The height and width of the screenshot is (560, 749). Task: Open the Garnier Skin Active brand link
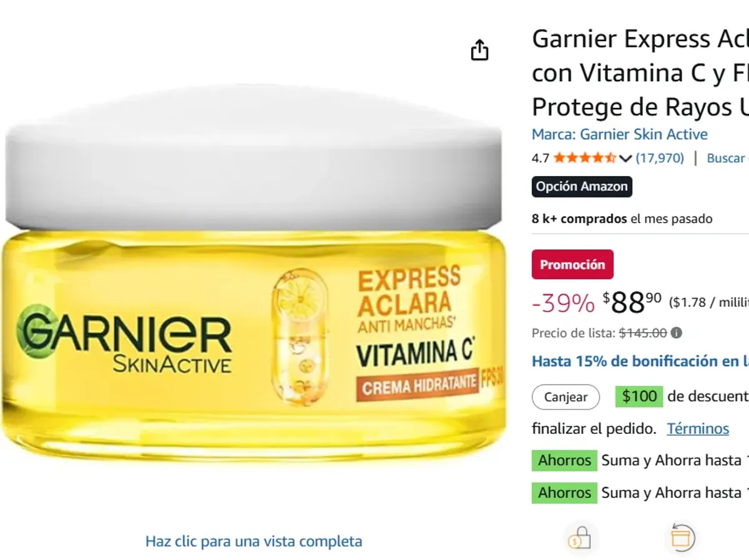(620, 134)
